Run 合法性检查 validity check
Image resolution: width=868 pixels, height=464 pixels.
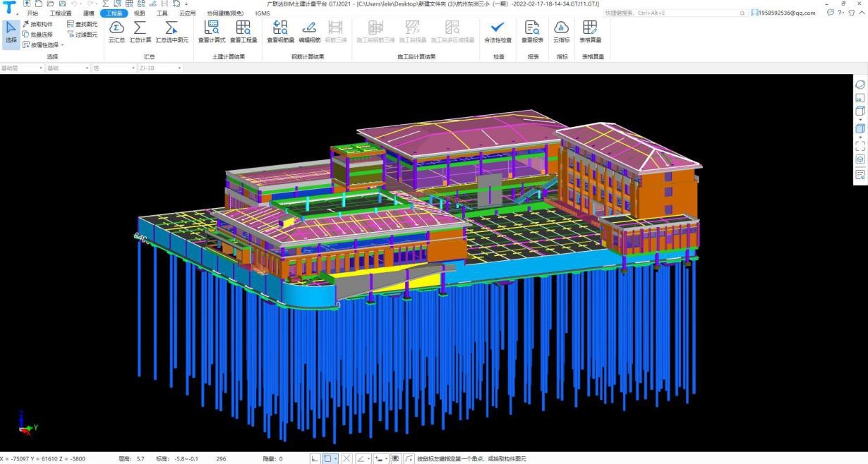tap(498, 31)
